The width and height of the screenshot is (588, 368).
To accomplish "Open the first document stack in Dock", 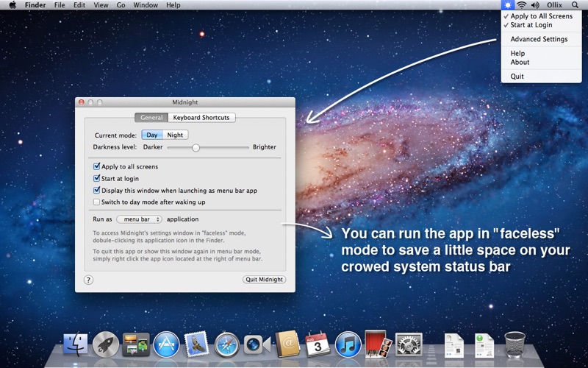I will (x=454, y=345).
